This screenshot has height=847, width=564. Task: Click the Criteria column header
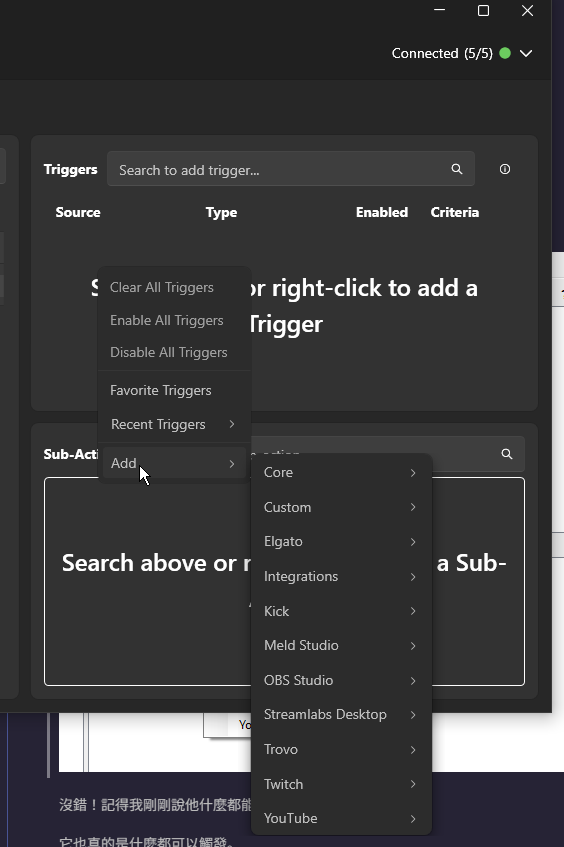pos(455,212)
